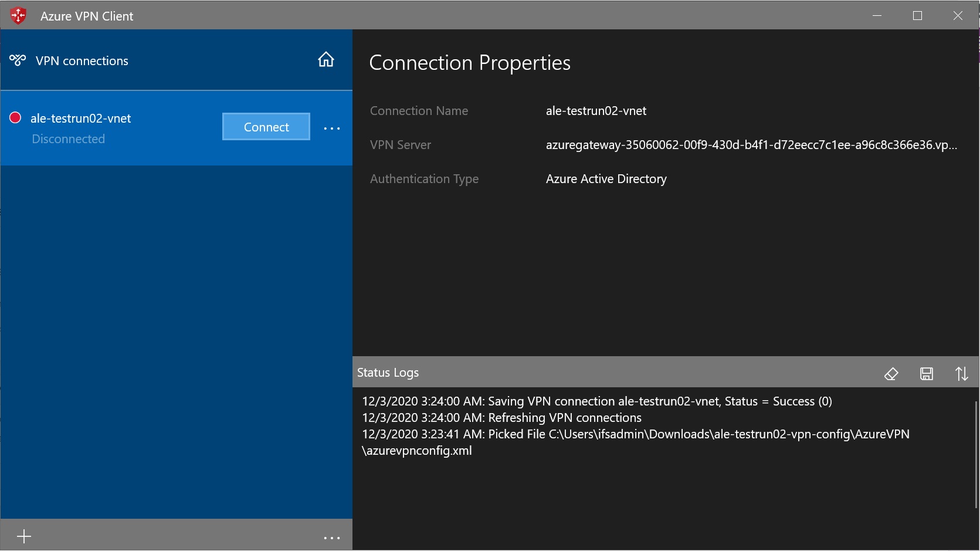Select the VPN Server azuregateway address
980x551 pixels.
751,145
